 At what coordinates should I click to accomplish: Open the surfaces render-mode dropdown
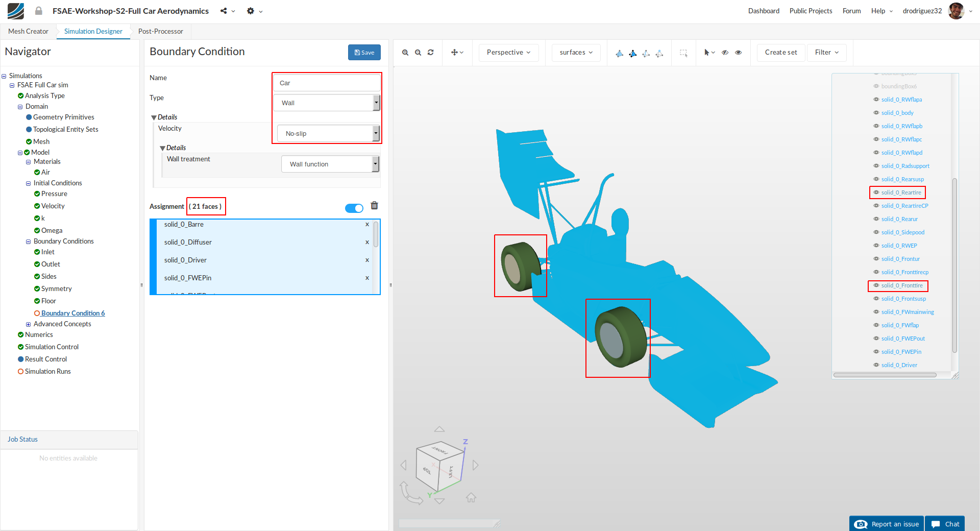click(576, 53)
